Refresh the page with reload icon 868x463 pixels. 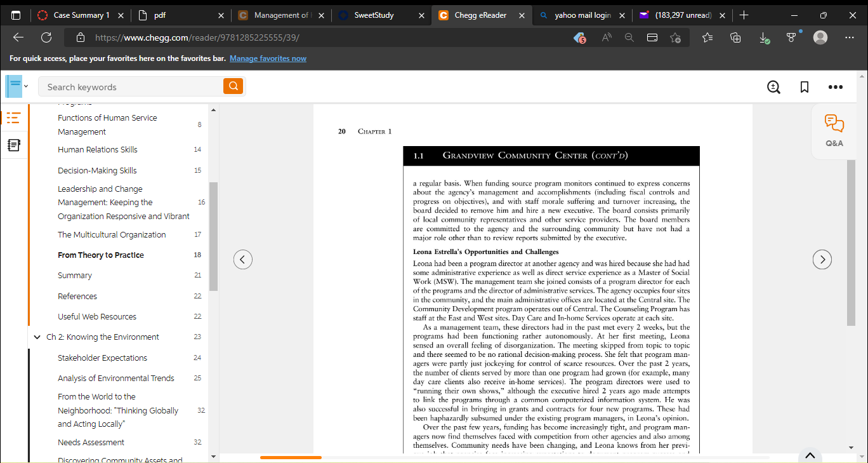[46, 37]
